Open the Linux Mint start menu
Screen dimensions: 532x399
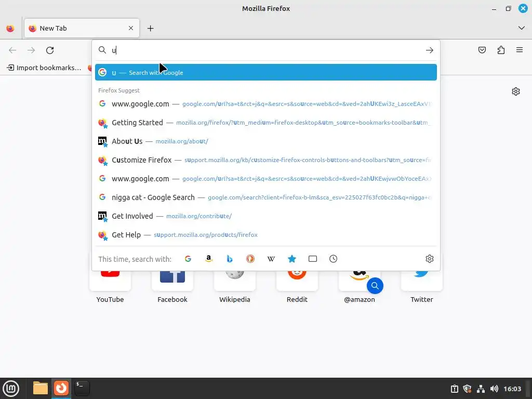coord(11,389)
